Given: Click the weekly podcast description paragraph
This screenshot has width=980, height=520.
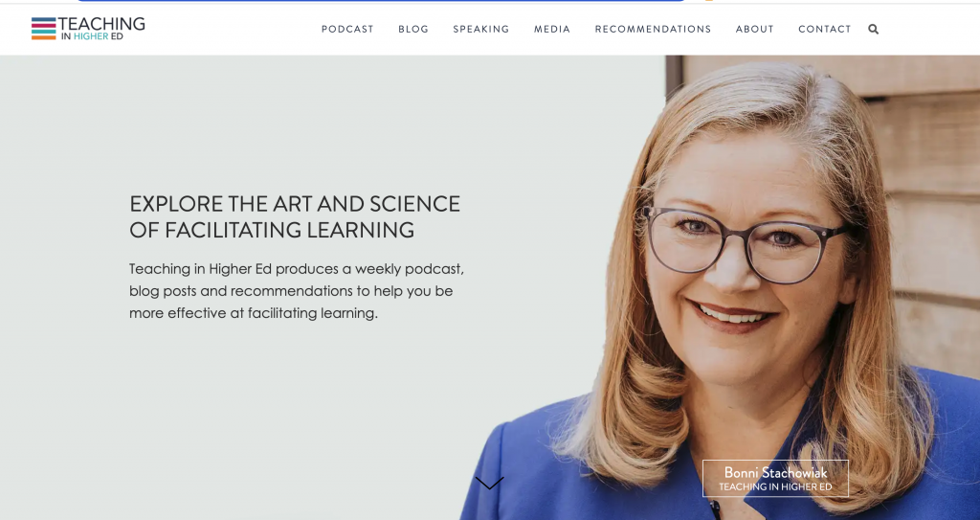Looking at the screenshot, I should pos(297,291).
